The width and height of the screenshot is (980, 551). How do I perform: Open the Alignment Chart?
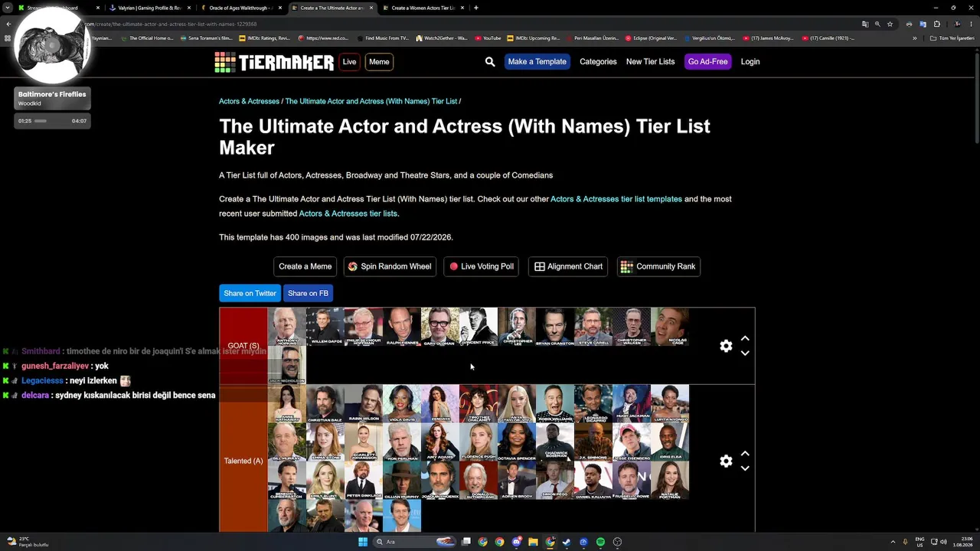(x=568, y=266)
